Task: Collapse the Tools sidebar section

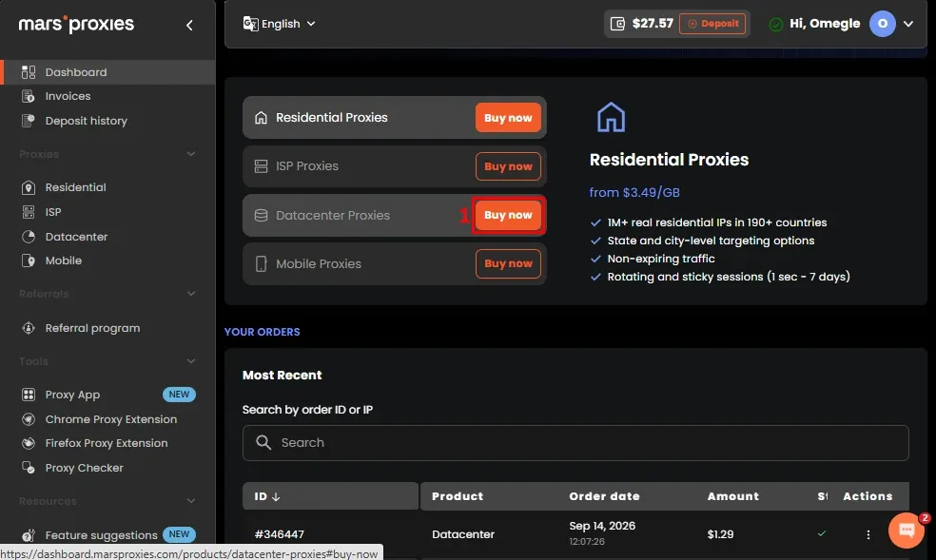Action: click(191, 361)
